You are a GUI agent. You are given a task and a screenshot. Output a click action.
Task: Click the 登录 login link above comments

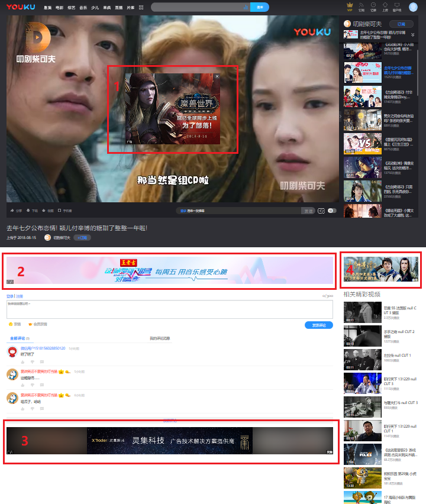[10, 296]
